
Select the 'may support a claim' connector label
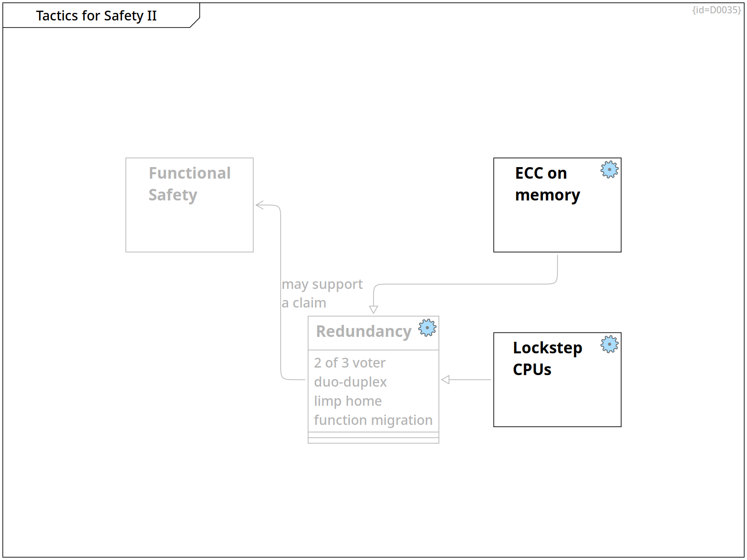(x=322, y=293)
